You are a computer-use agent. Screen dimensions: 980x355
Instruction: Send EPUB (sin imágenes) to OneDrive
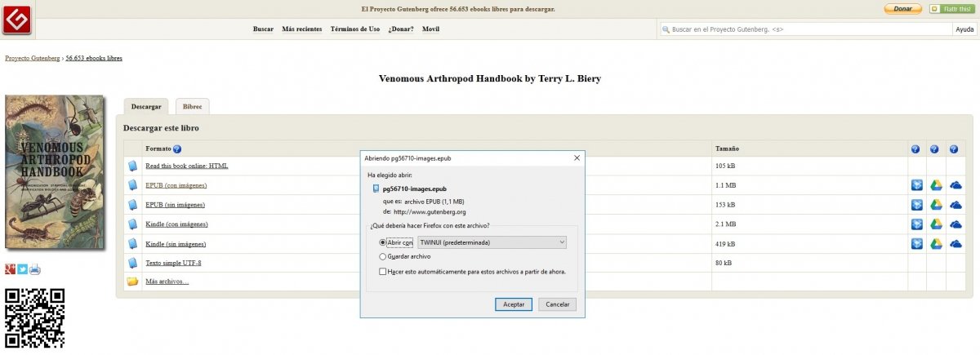click(x=955, y=205)
